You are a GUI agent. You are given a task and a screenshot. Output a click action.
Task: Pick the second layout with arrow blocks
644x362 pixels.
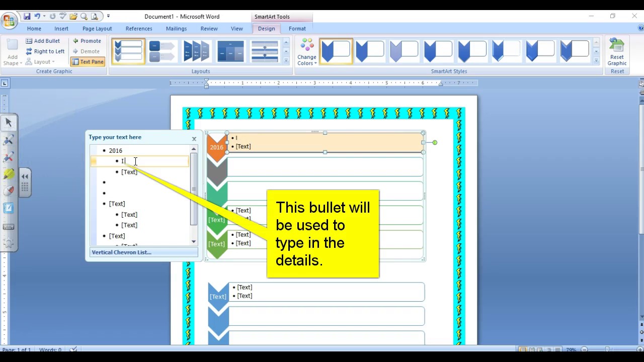point(163,51)
